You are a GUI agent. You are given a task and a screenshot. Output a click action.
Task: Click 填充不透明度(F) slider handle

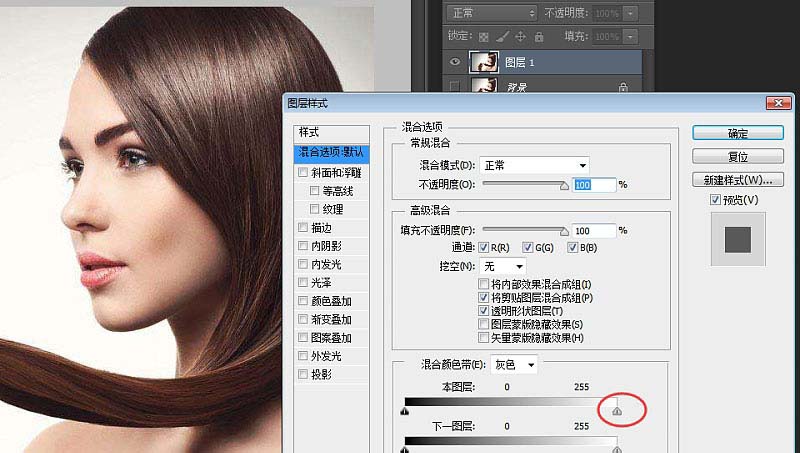click(x=564, y=232)
